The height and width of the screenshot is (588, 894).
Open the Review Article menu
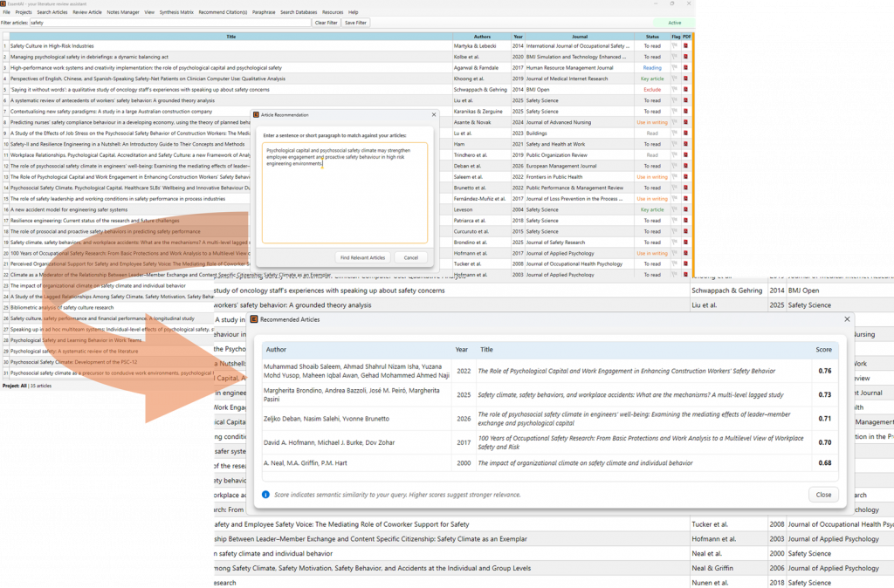tap(87, 12)
